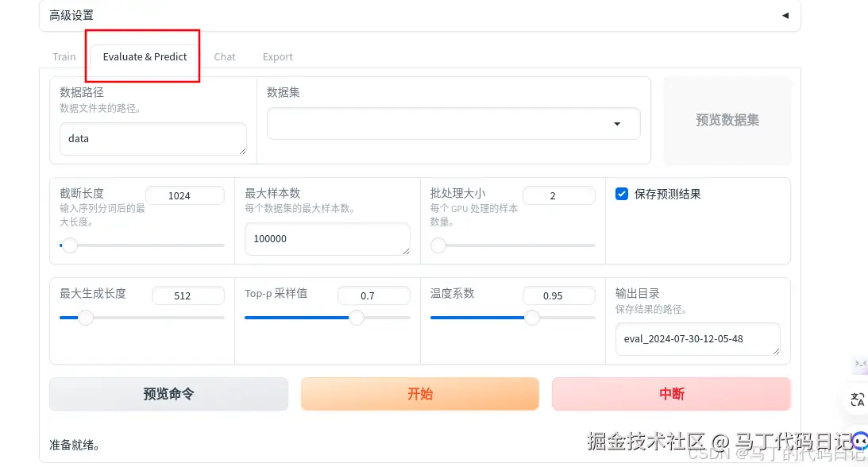The height and width of the screenshot is (467, 868).
Task: Click the translate icon at right edge
Action: (x=858, y=399)
